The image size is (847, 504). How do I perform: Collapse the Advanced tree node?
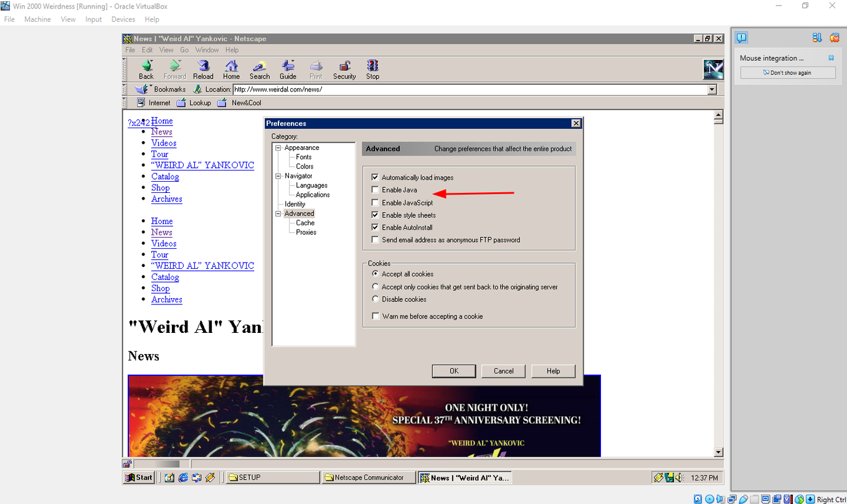point(278,213)
